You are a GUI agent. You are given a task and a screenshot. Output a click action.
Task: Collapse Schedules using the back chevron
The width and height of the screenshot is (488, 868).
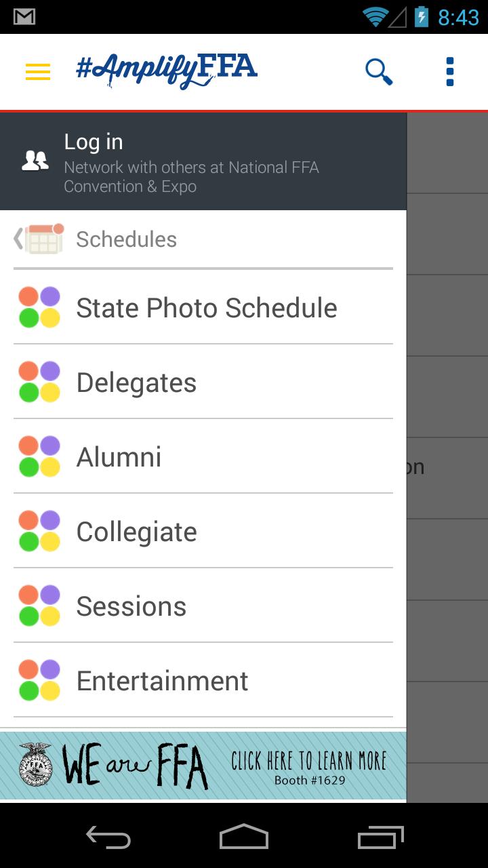pyautogui.click(x=18, y=239)
